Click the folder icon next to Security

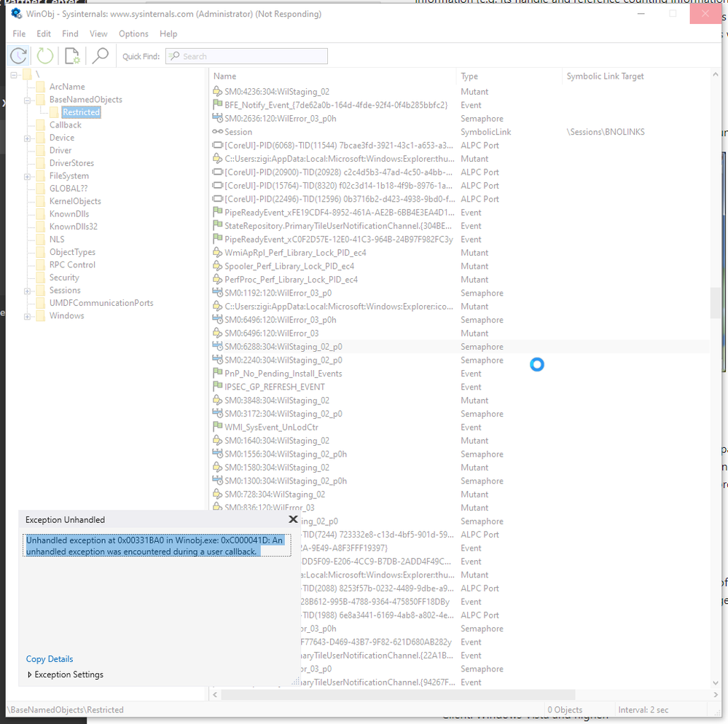coord(41,278)
